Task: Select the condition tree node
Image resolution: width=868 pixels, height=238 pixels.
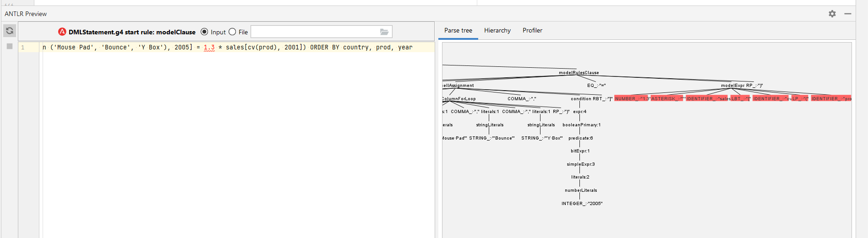Action: [581, 99]
